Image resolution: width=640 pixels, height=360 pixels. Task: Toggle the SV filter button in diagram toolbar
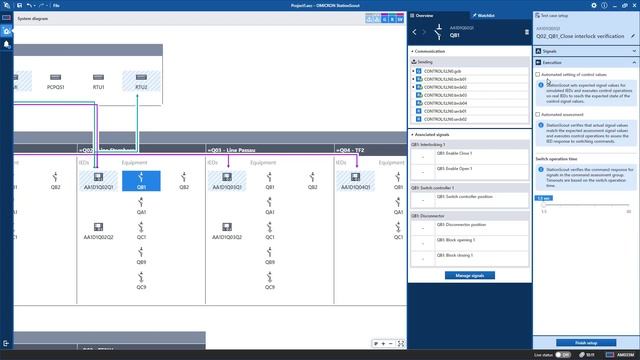(400, 19)
